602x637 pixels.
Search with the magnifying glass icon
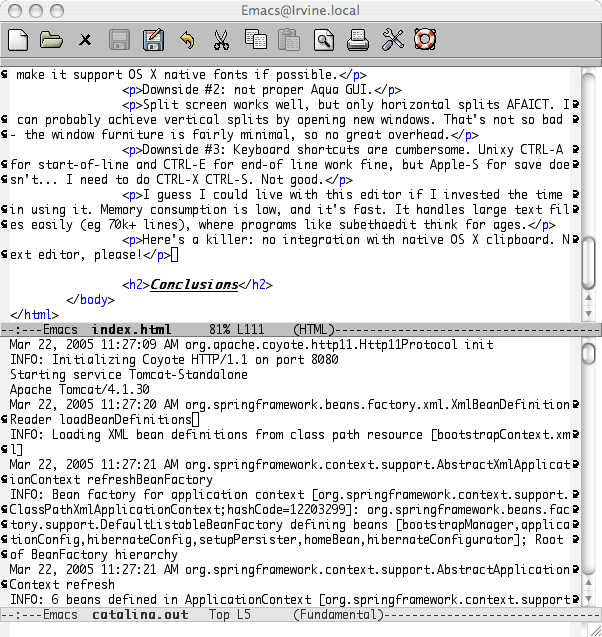pos(324,40)
